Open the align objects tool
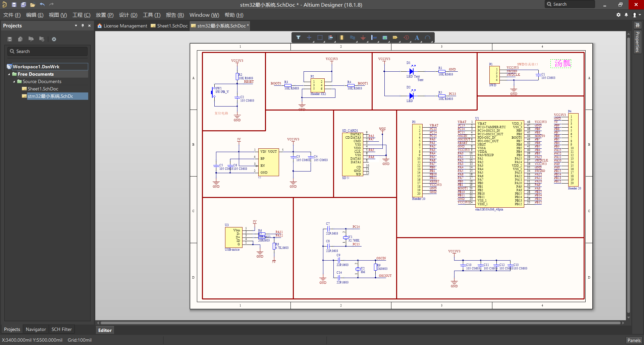 (x=331, y=38)
